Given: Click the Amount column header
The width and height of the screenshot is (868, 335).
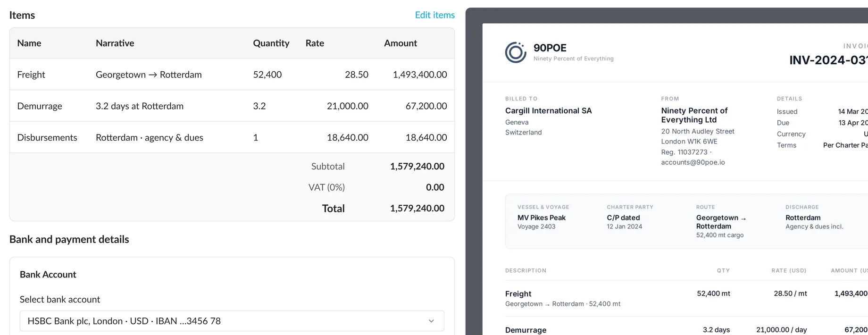Looking at the screenshot, I should tap(401, 43).
